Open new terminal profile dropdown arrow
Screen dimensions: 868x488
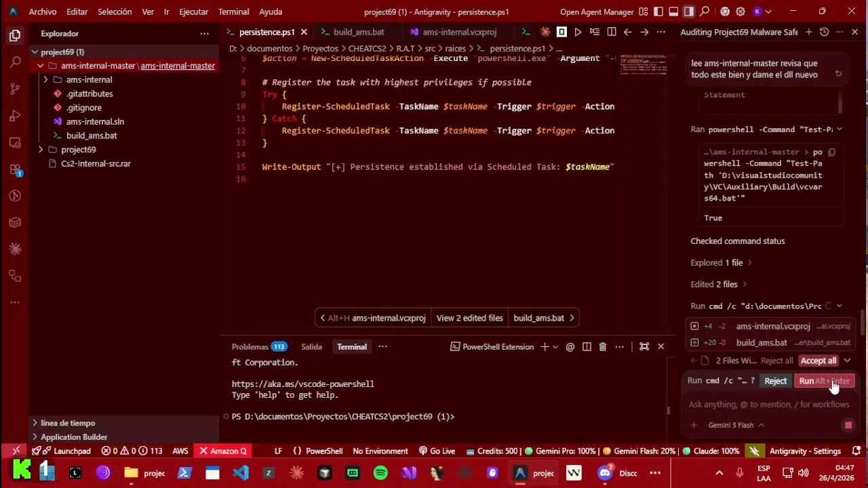(x=555, y=346)
